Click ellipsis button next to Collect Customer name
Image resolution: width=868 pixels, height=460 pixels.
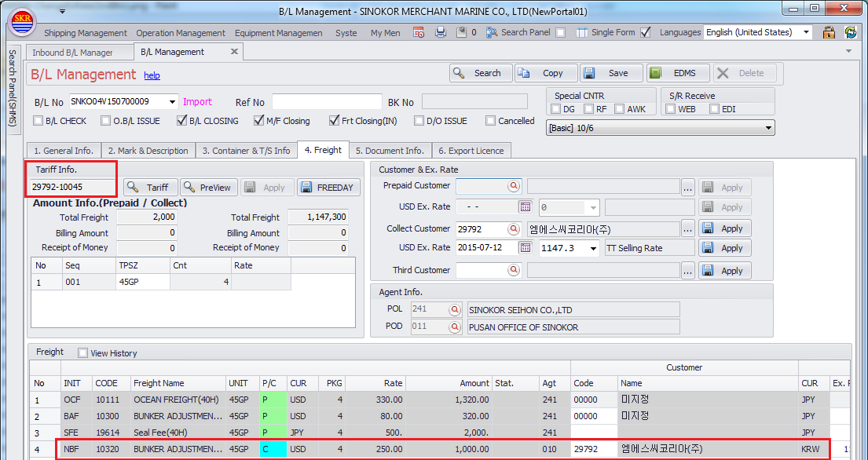point(688,229)
